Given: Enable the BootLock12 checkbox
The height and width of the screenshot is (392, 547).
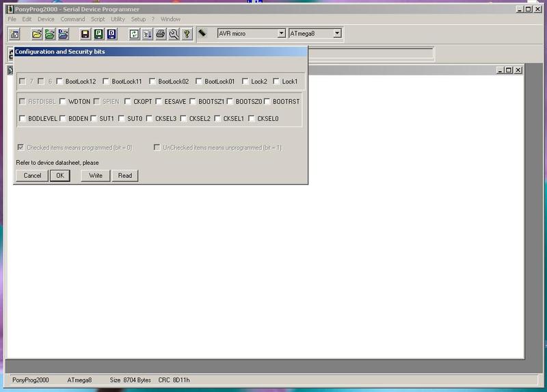Looking at the screenshot, I should point(60,81).
